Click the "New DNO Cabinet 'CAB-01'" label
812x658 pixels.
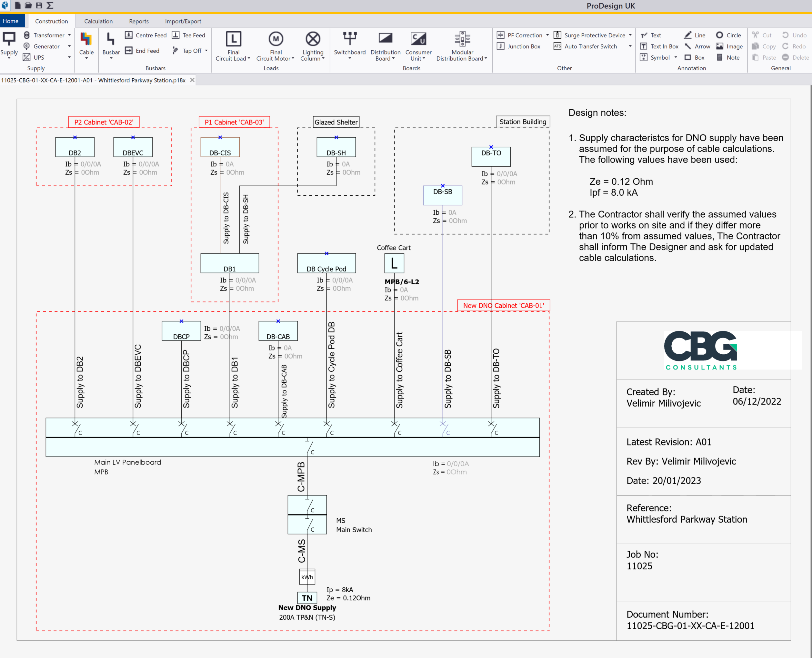point(503,305)
